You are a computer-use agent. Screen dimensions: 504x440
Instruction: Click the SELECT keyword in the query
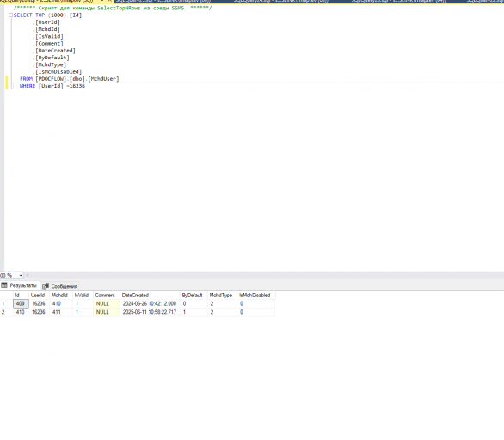point(23,15)
